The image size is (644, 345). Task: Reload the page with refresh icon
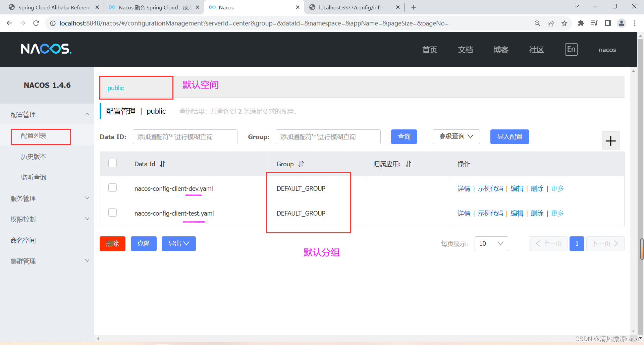(36, 23)
